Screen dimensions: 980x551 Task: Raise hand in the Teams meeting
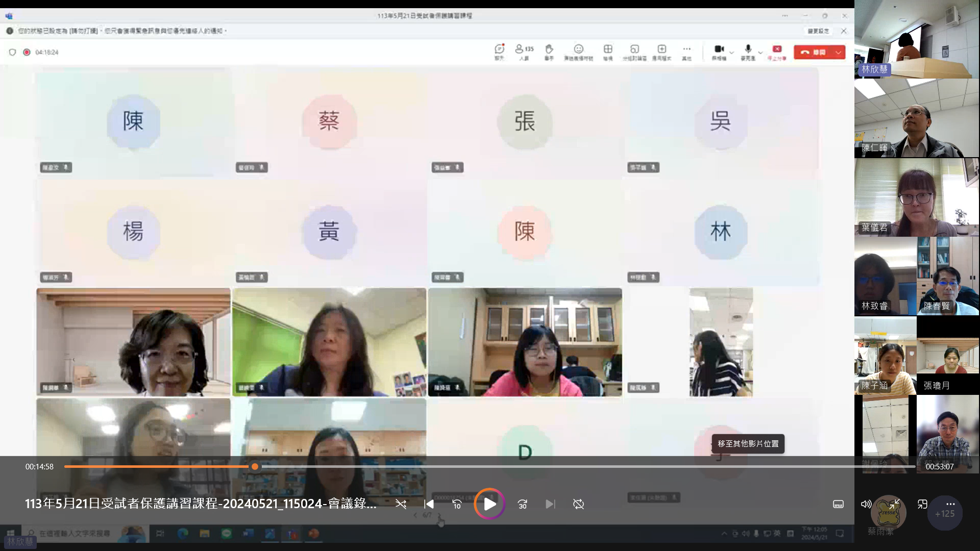549,52
